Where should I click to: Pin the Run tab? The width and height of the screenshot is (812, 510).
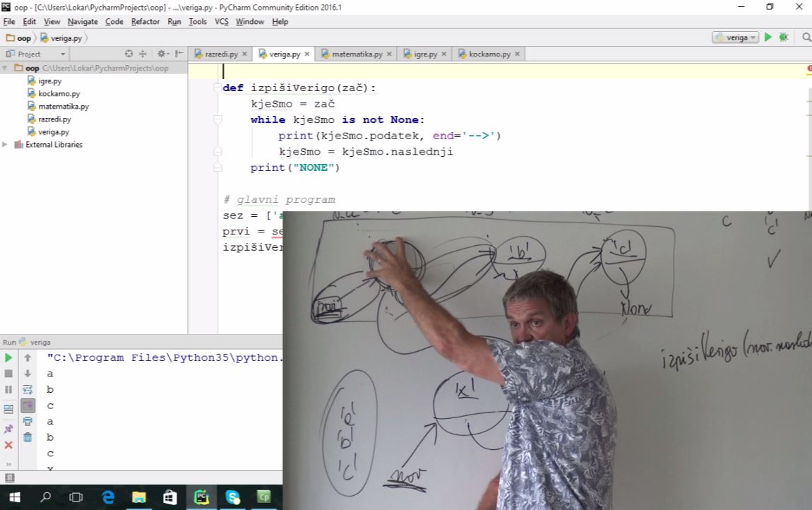pos(8,429)
